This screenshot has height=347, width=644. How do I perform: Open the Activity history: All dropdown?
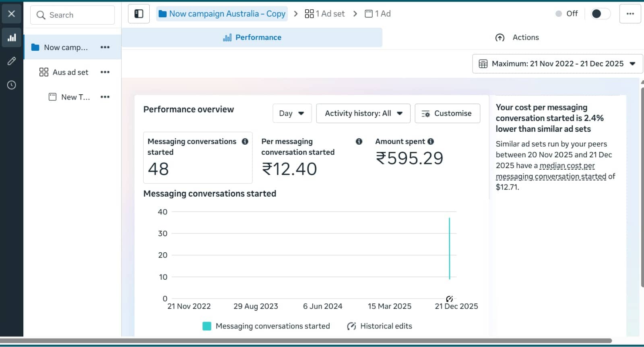[x=363, y=113]
